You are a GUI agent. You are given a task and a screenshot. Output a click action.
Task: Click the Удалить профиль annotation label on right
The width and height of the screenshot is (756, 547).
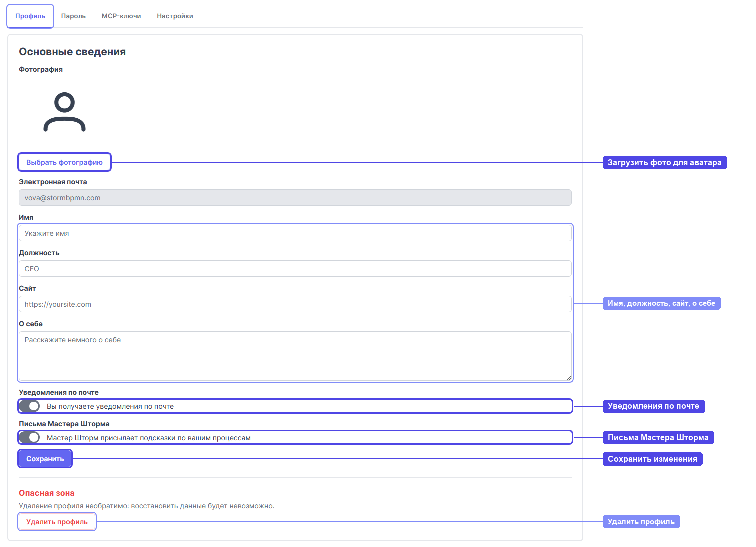tap(641, 522)
